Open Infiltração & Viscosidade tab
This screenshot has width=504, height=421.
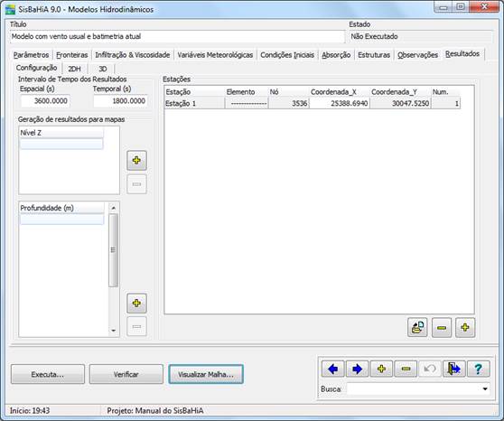tap(133, 55)
